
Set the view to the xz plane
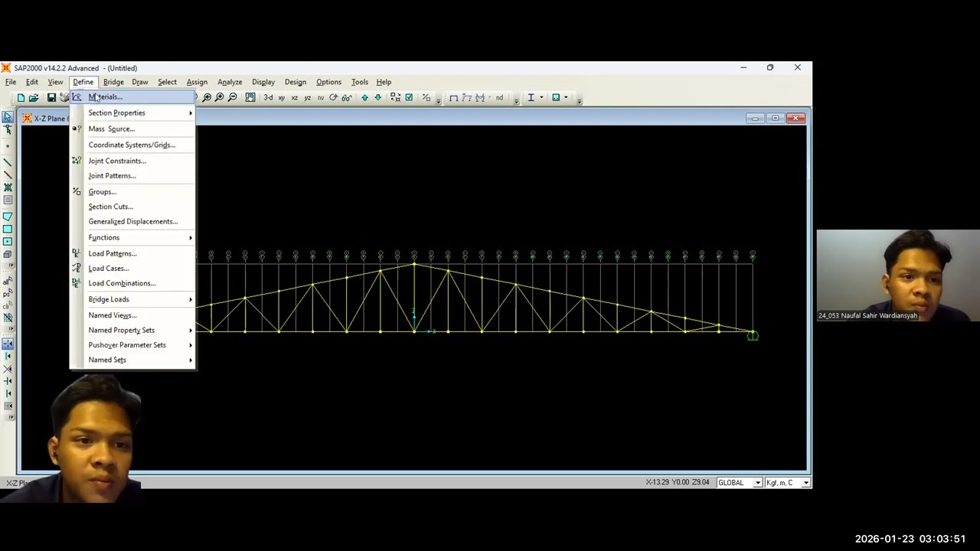[294, 98]
